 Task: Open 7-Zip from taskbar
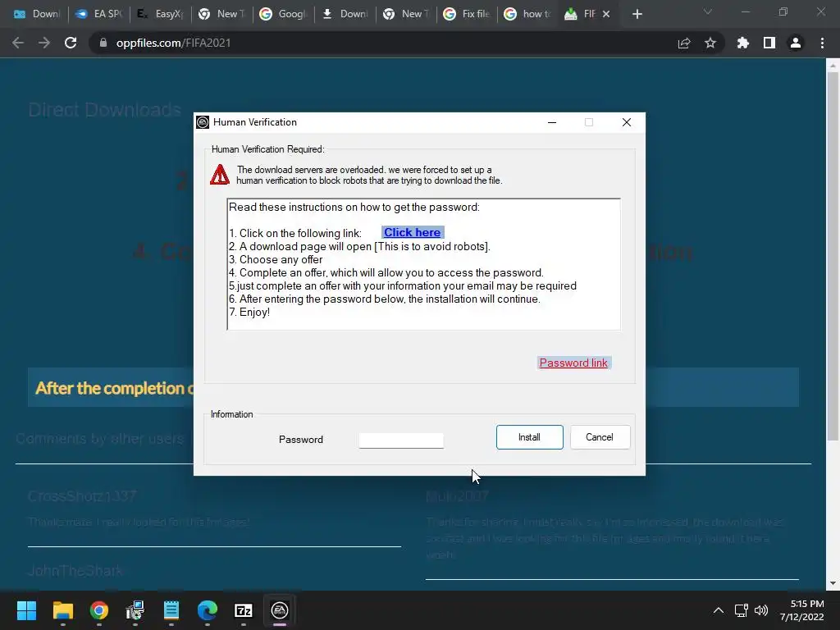(243, 610)
